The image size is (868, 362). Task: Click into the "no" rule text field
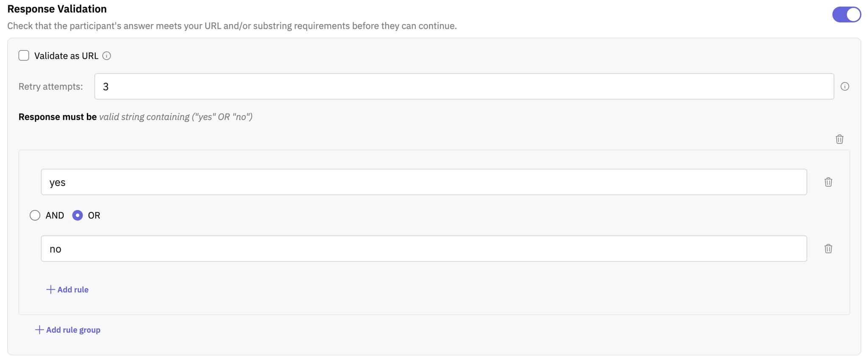423,249
